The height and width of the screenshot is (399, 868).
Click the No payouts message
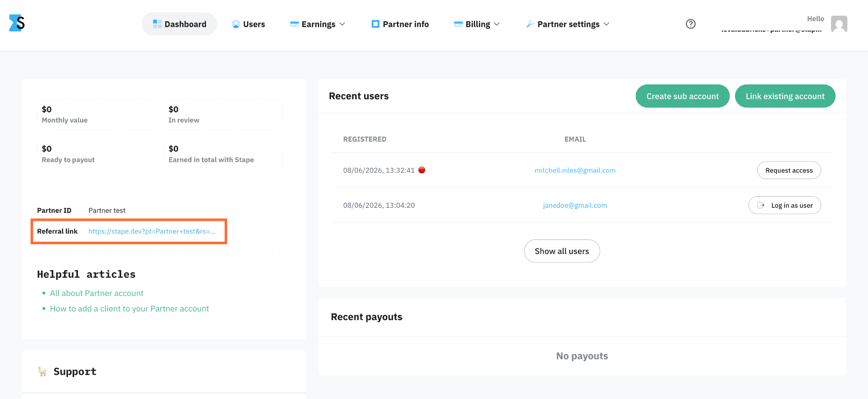click(582, 356)
